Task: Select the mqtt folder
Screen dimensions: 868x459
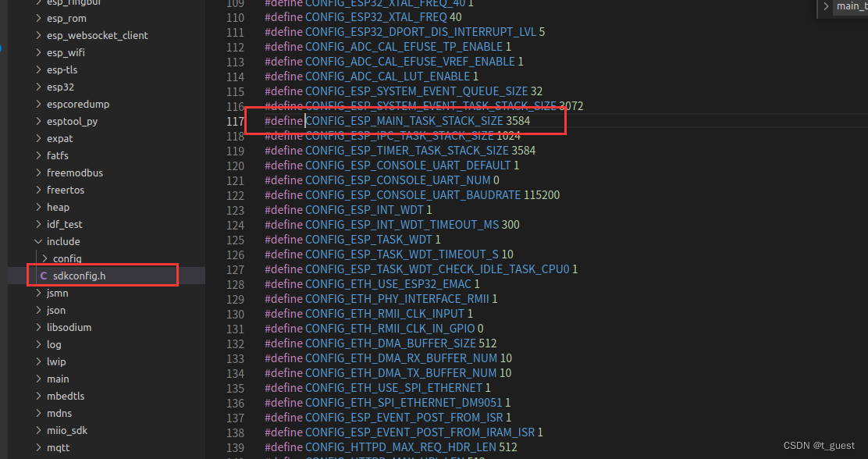Action: [58, 447]
